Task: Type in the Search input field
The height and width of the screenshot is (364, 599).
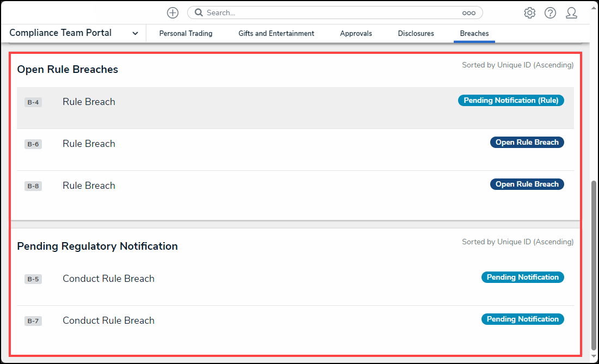Action: (x=326, y=13)
